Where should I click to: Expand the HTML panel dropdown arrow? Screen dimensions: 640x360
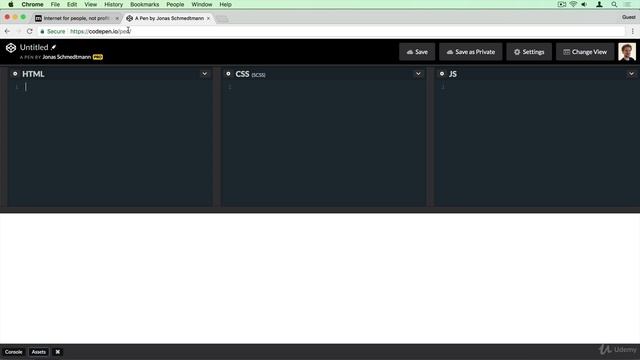coord(204,74)
